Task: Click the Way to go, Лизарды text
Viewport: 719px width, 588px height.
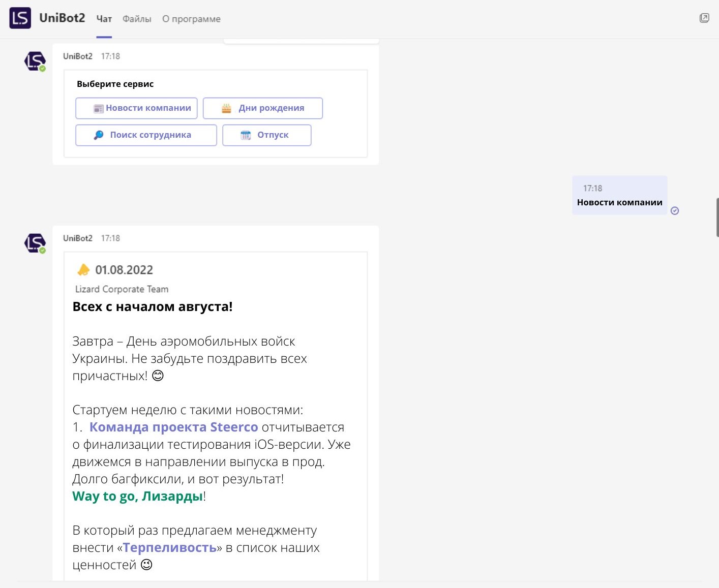Action: coord(137,496)
